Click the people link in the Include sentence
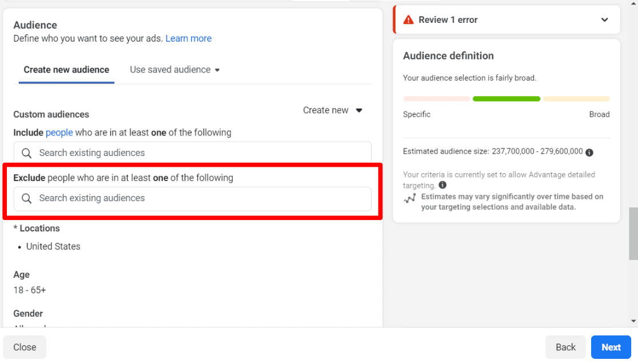This screenshot has width=638, height=364. click(59, 132)
